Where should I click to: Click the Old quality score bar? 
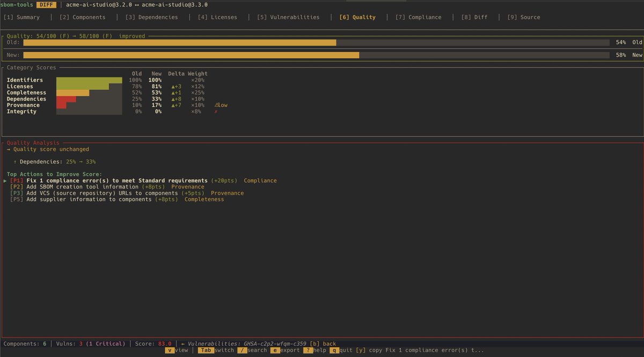pyautogui.click(x=316, y=42)
